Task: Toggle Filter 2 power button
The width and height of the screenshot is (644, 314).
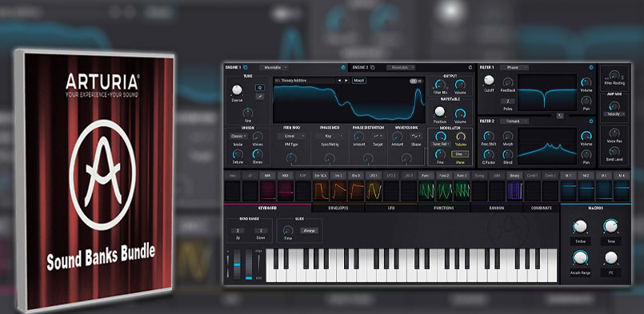Action: tap(591, 121)
